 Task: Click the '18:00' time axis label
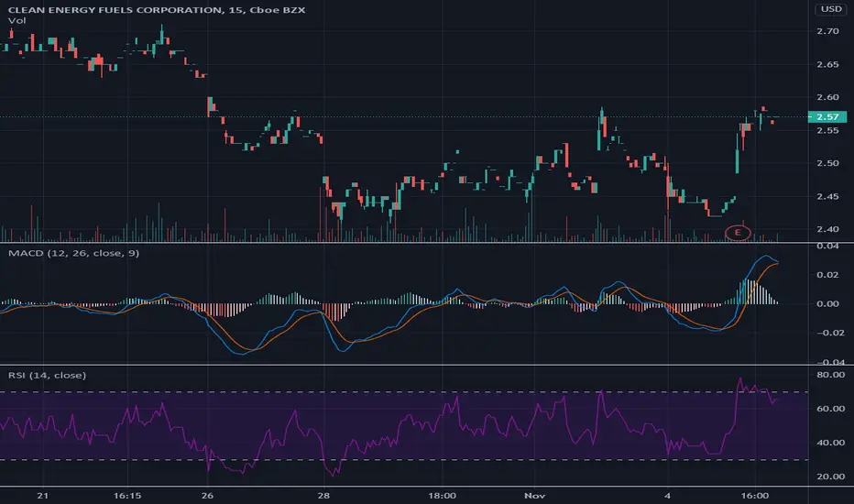tap(442, 495)
